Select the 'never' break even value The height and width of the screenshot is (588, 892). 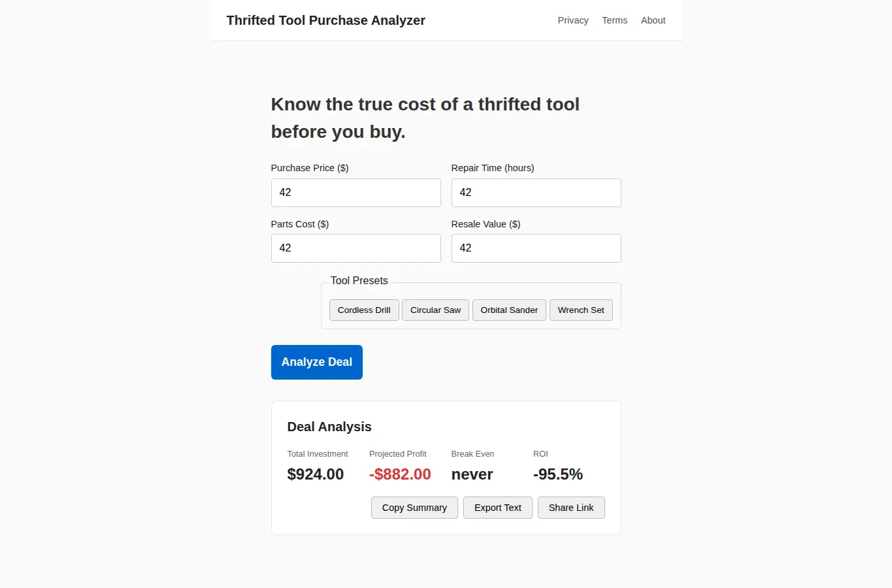click(472, 474)
